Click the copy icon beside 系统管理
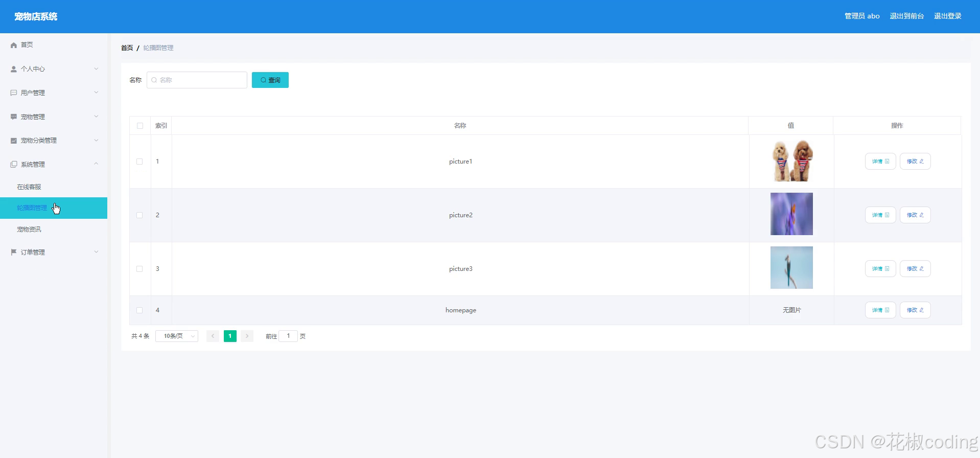 pos(14,165)
